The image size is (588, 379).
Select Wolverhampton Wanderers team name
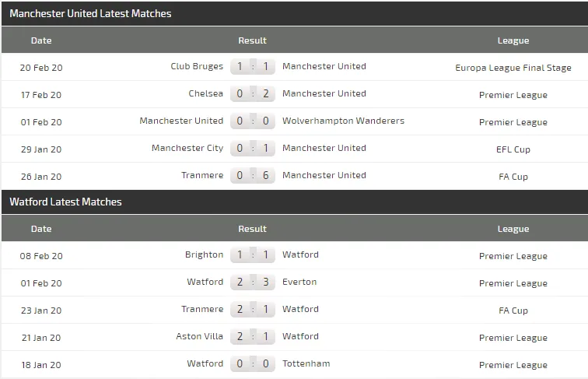pyautogui.click(x=343, y=121)
